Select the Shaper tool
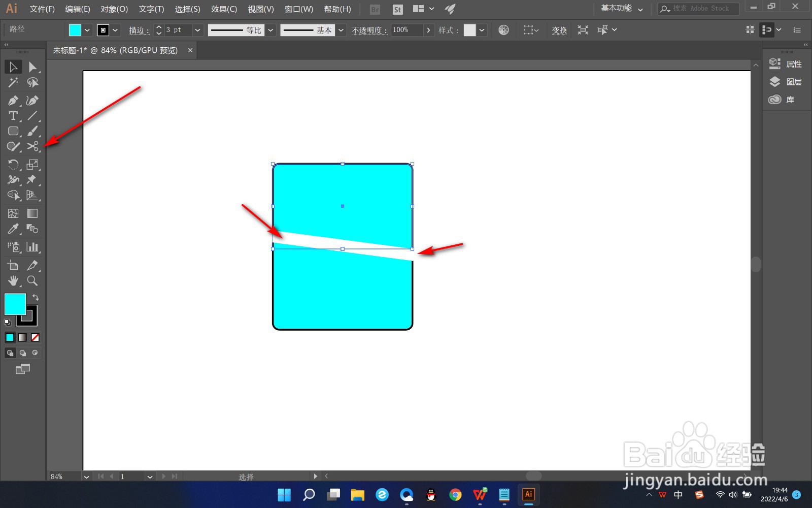Screen dimensions: 812x508 (x=13, y=147)
